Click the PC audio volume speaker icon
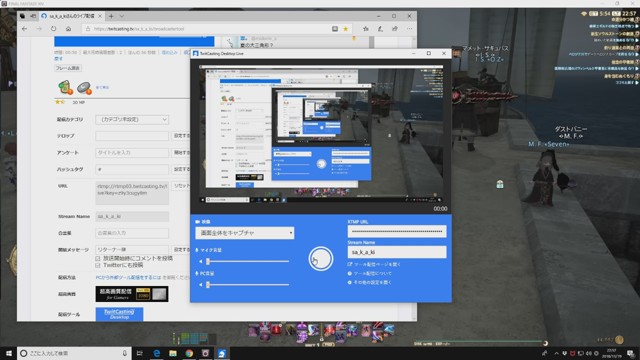Image resolution: width=640 pixels, height=360 pixels. click(200, 284)
